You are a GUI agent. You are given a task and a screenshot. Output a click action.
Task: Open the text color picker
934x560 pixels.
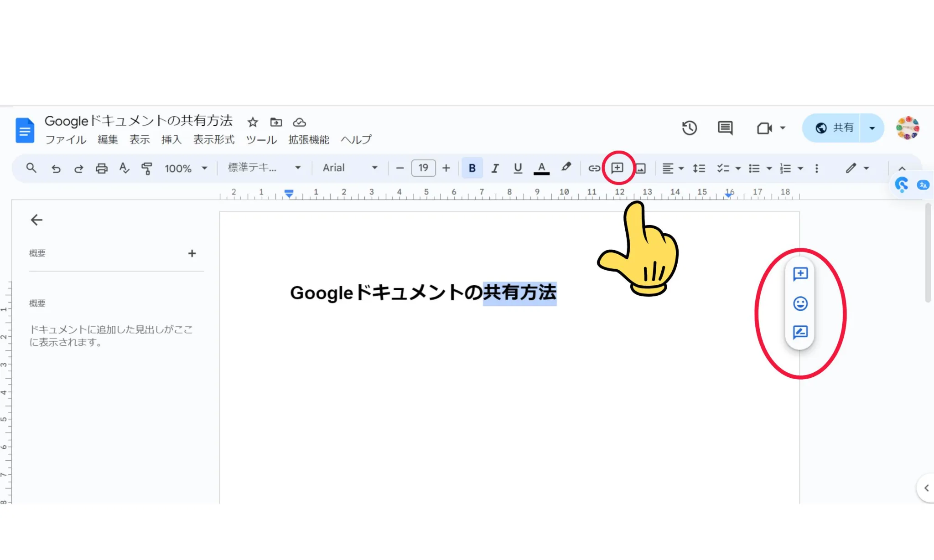[x=541, y=169]
